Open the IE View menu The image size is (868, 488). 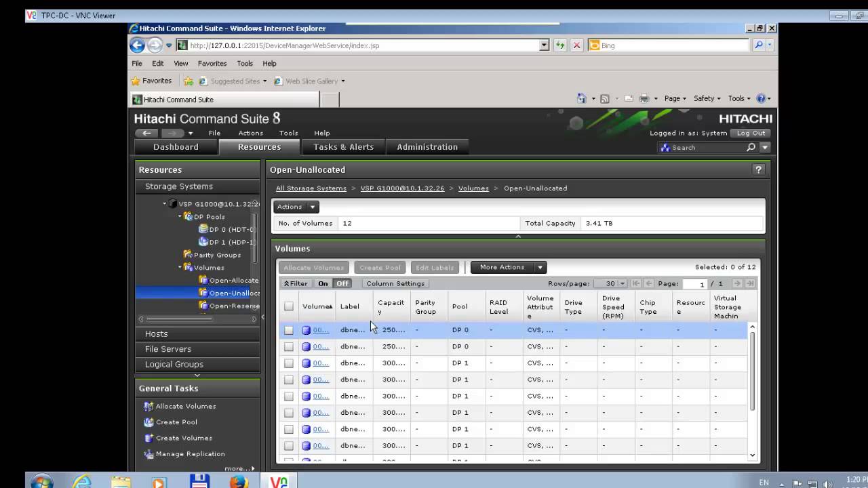click(180, 63)
